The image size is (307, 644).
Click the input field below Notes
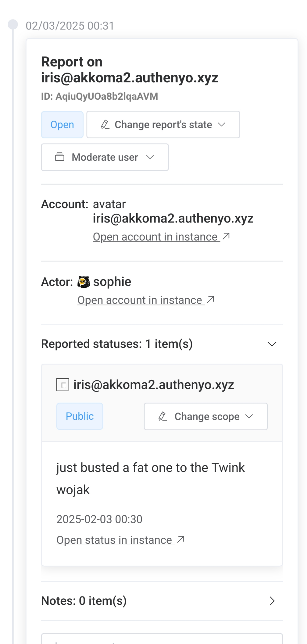(162, 639)
